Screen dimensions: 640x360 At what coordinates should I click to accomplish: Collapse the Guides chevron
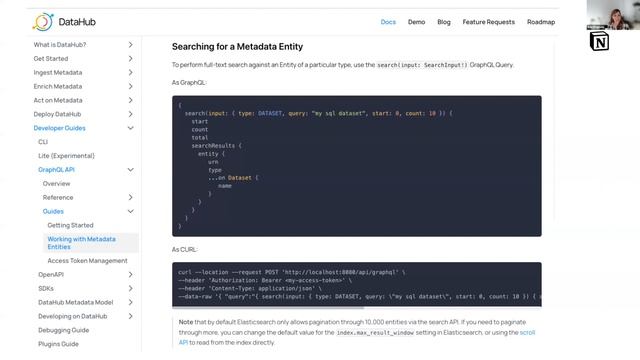coord(130,211)
